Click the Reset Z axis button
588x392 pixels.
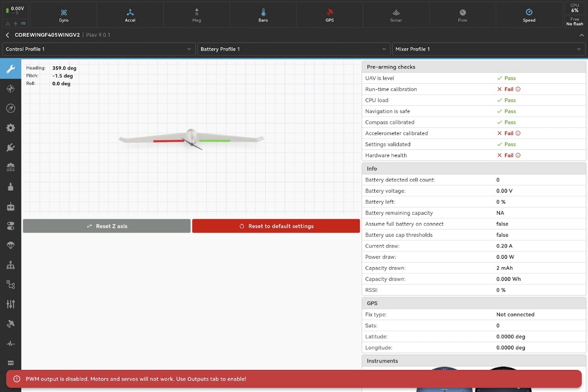coord(107,226)
